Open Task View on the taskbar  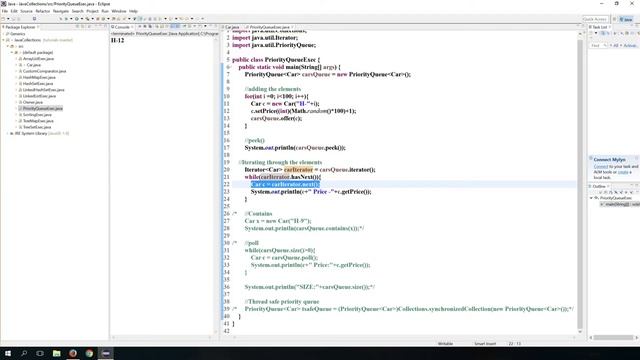[40, 353]
